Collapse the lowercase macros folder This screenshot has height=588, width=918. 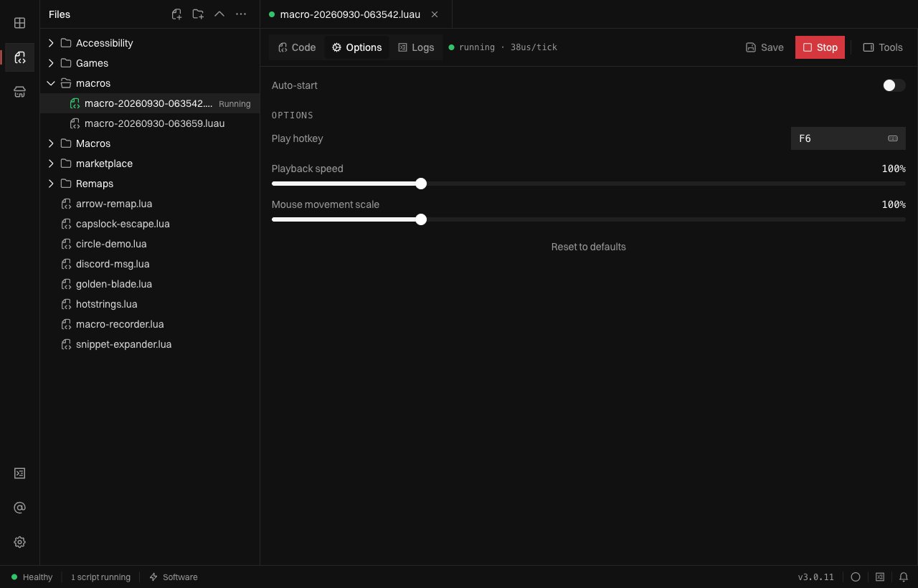point(149,83)
